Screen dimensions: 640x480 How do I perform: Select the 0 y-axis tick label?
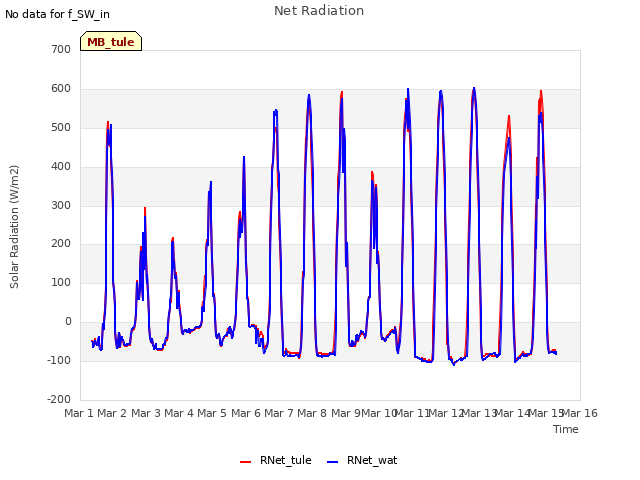68,322
